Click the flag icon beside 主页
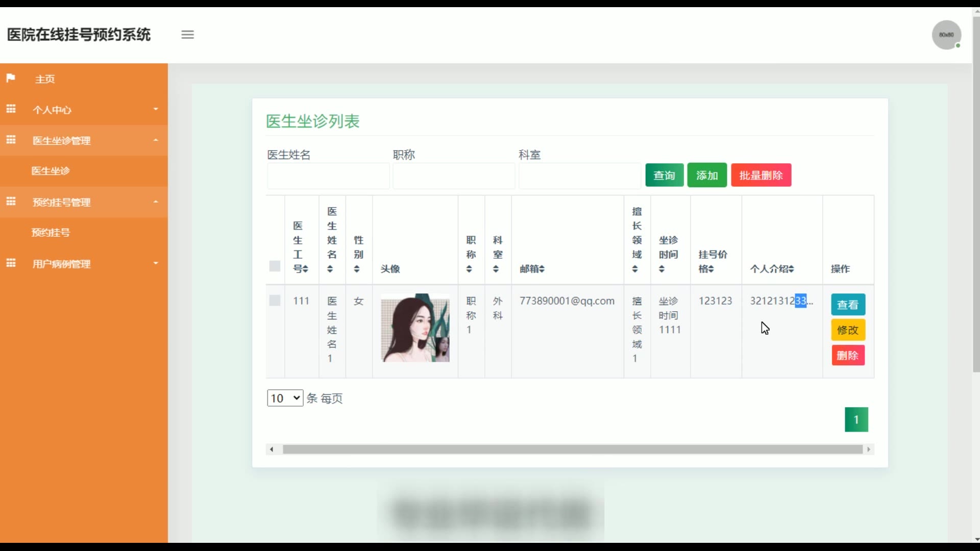Image resolution: width=980 pixels, height=551 pixels. pyautogui.click(x=11, y=78)
